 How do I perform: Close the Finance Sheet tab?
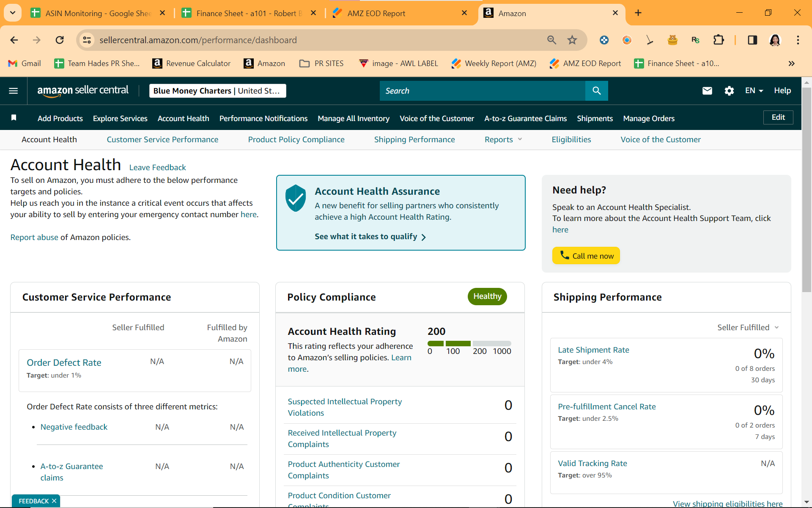(x=313, y=13)
